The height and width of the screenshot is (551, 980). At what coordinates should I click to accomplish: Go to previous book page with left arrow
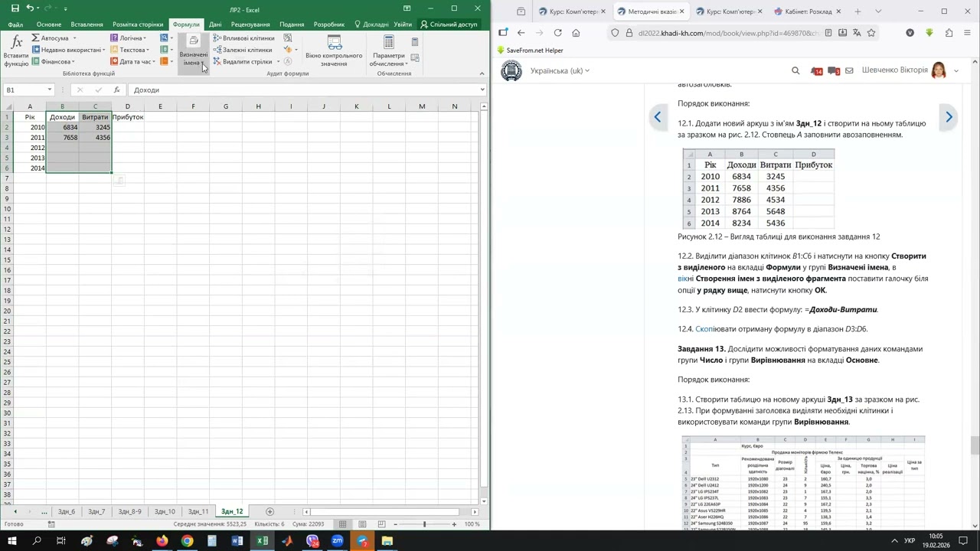click(657, 117)
